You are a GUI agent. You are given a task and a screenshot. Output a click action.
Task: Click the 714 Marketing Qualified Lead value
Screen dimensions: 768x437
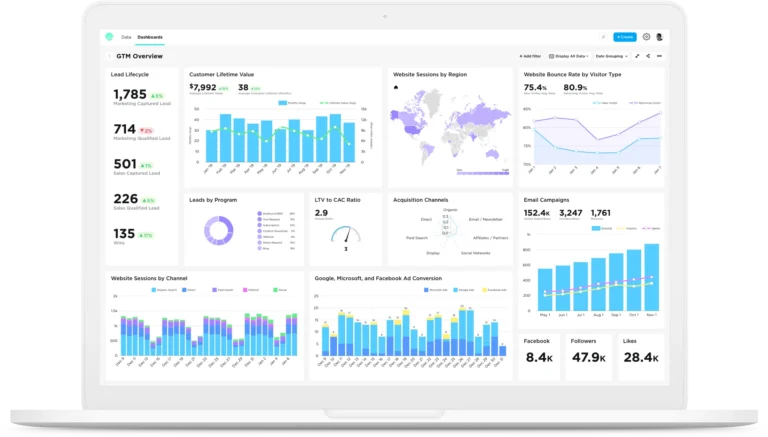[124, 129]
